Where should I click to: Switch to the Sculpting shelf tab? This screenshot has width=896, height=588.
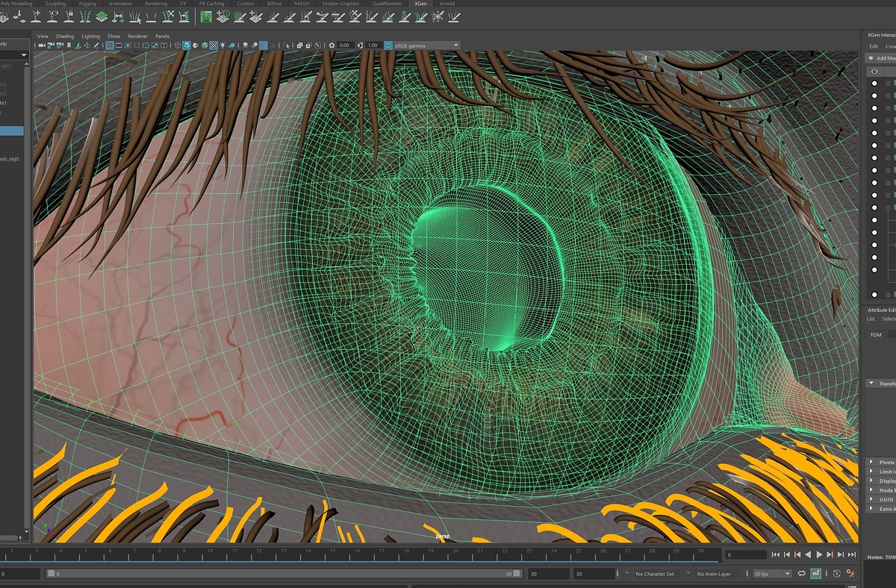tap(55, 4)
